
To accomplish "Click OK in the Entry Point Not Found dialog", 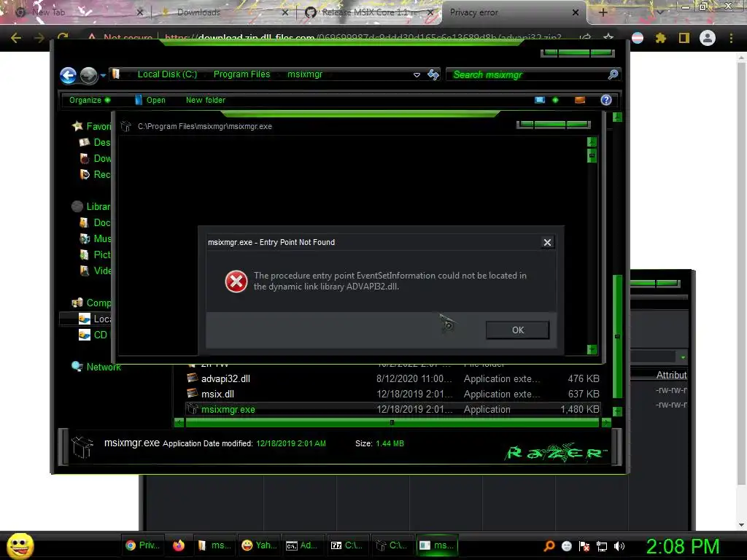I will tap(517, 330).
